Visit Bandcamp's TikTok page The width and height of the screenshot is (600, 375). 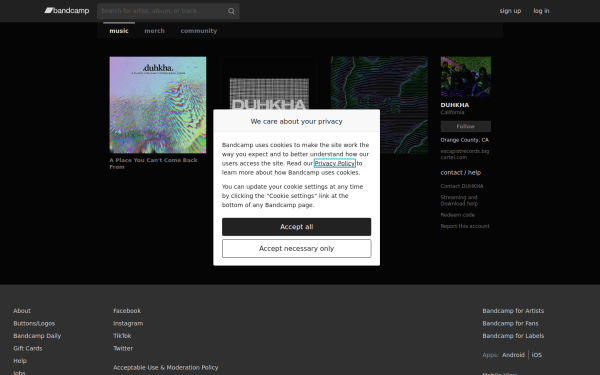coord(122,336)
